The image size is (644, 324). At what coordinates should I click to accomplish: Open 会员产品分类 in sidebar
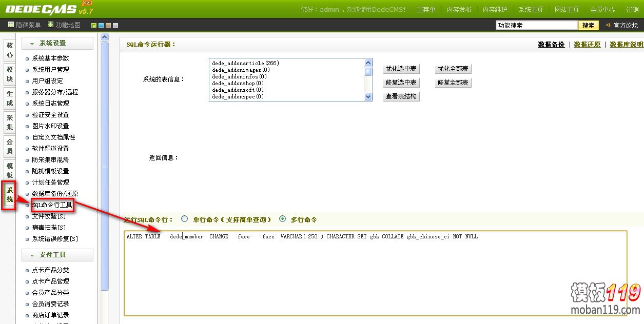coord(50,293)
